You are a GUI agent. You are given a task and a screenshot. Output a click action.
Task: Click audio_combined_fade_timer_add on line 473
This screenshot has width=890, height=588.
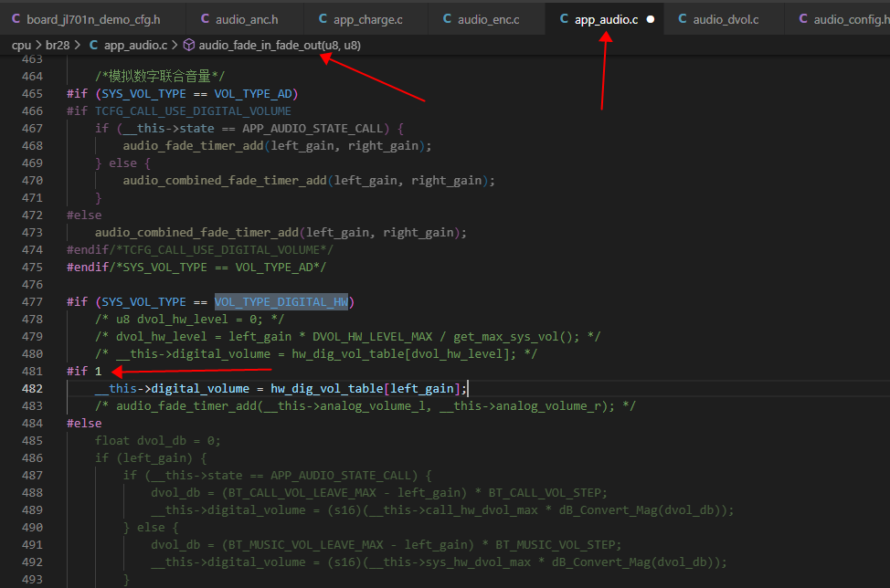pos(197,233)
